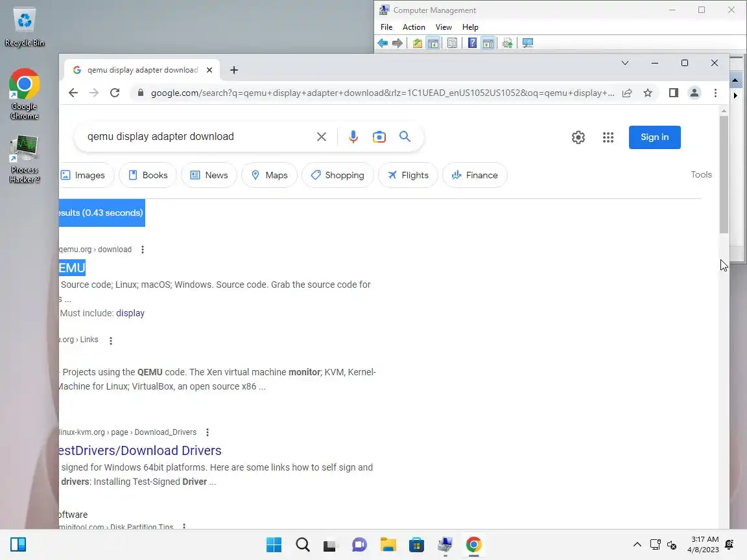Toggle Show/Hide Action Pane icon in Computer Management
The height and width of the screenshot is (560, 747).
coord(488,43)
